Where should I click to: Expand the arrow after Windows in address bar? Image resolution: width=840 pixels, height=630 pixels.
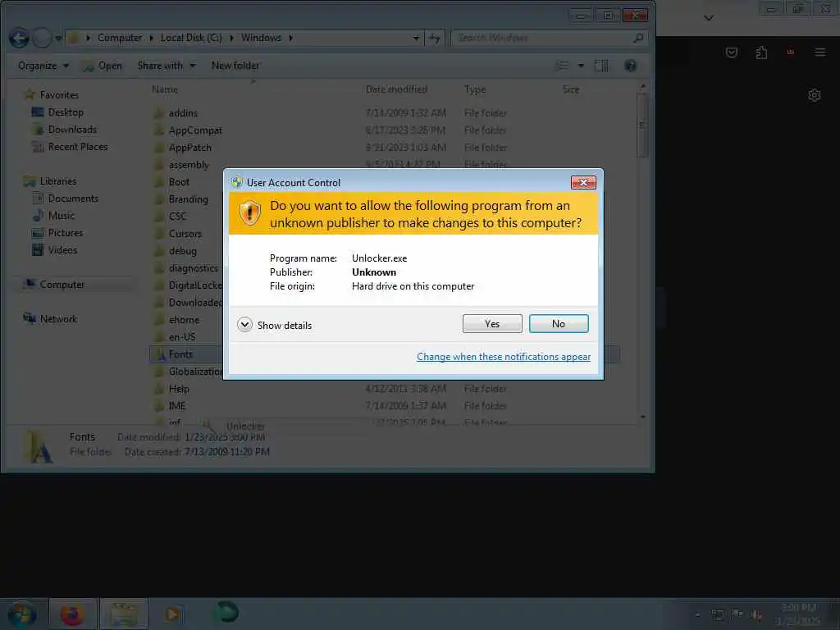tap(291, 38)
